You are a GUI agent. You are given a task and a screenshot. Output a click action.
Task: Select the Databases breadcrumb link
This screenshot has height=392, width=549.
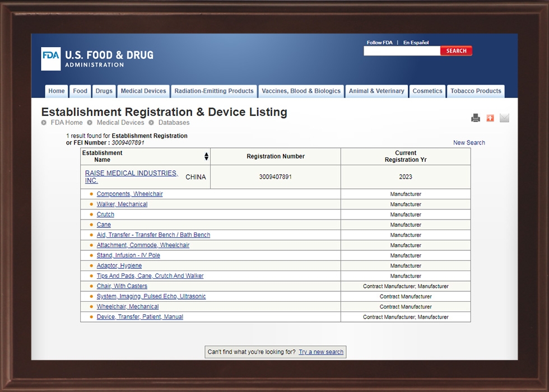174,123
